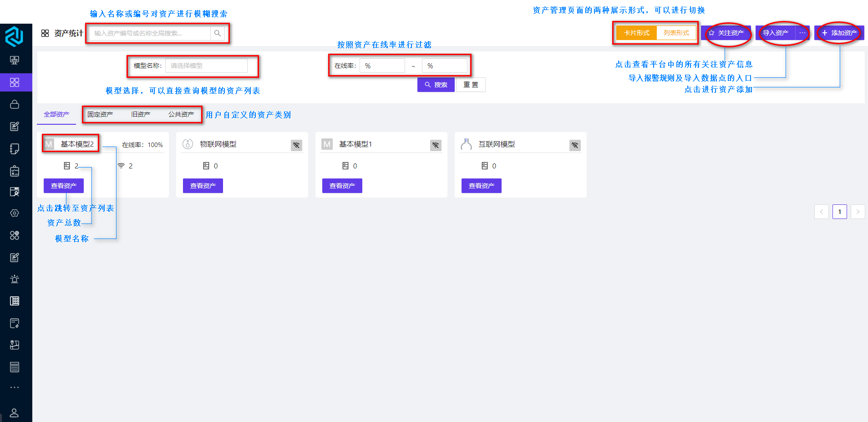This screenshot has width=868, height=422.
Task: Click the 重置 reset button
Action: click(471, 85)
